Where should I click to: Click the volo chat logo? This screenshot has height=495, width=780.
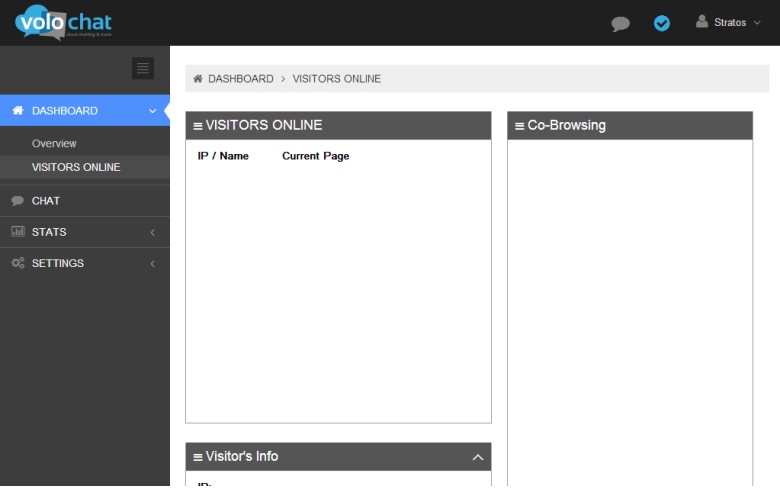click(63, 23)
